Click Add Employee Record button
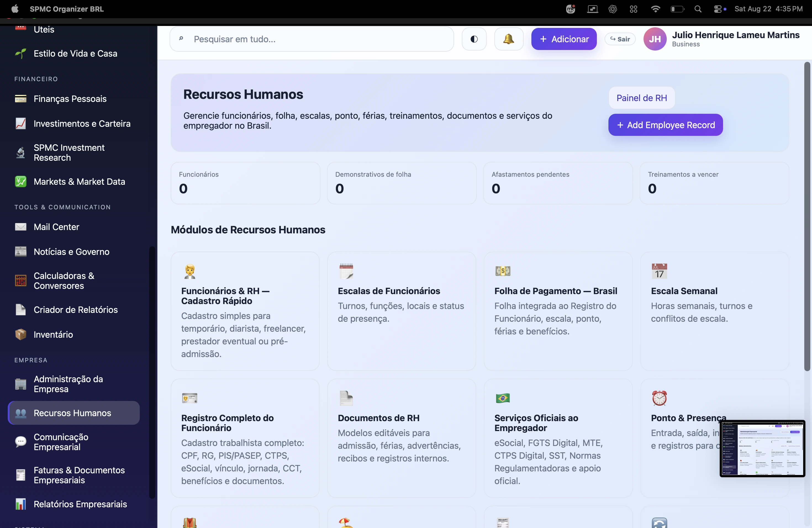 (665, 125)
